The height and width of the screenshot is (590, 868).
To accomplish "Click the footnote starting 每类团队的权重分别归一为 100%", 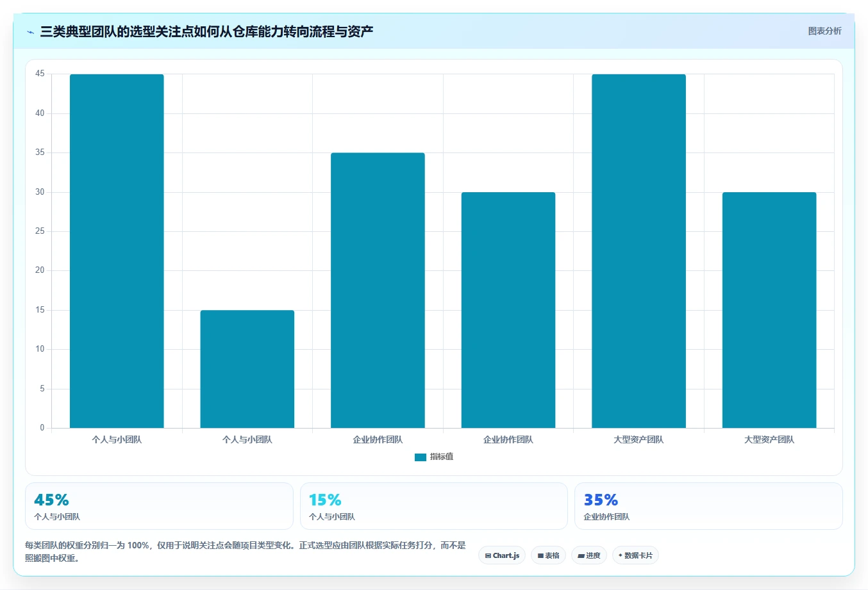I will click(246, 552).
